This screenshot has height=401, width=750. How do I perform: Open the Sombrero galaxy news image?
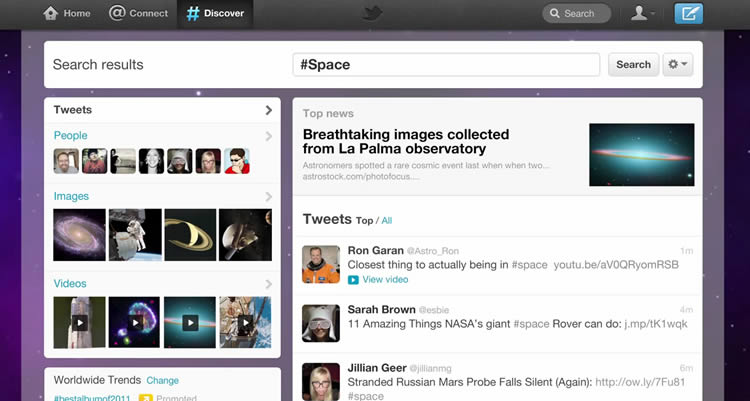[642, 155]
